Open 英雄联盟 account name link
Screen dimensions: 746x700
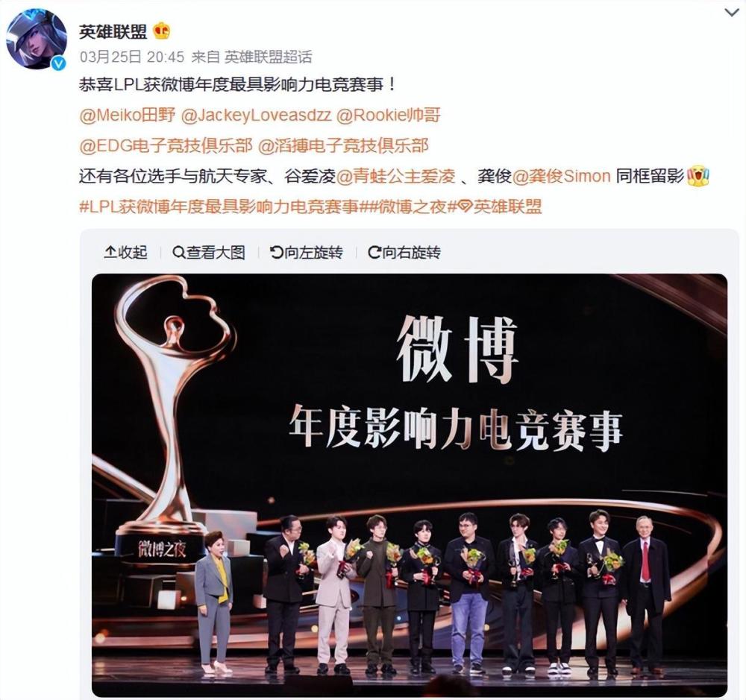point(113,32)
